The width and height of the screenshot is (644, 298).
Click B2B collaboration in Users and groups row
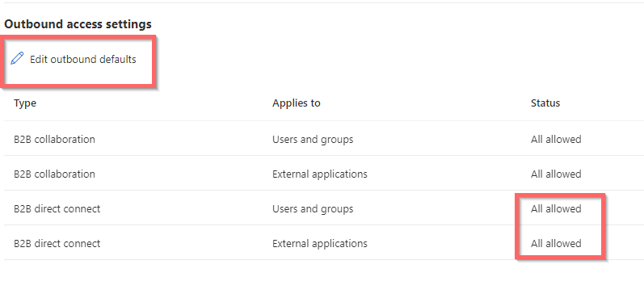coord(54,139)
